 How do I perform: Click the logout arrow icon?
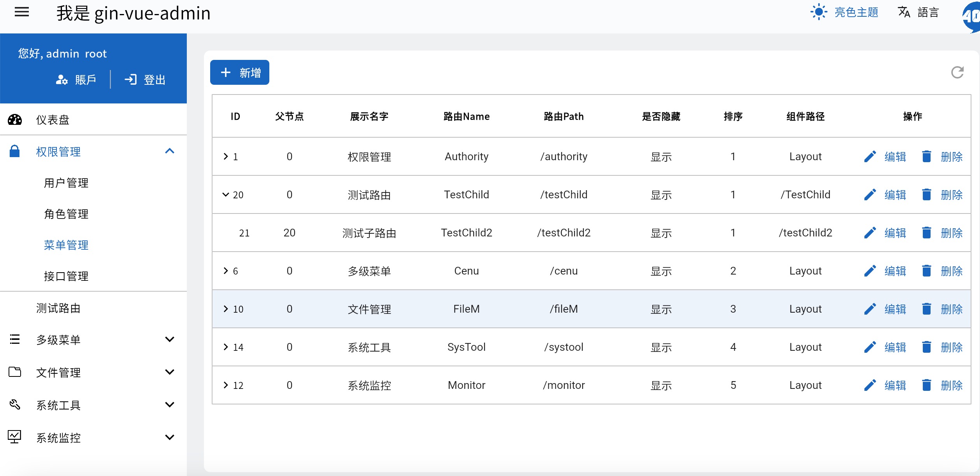[x=130, y=80]
